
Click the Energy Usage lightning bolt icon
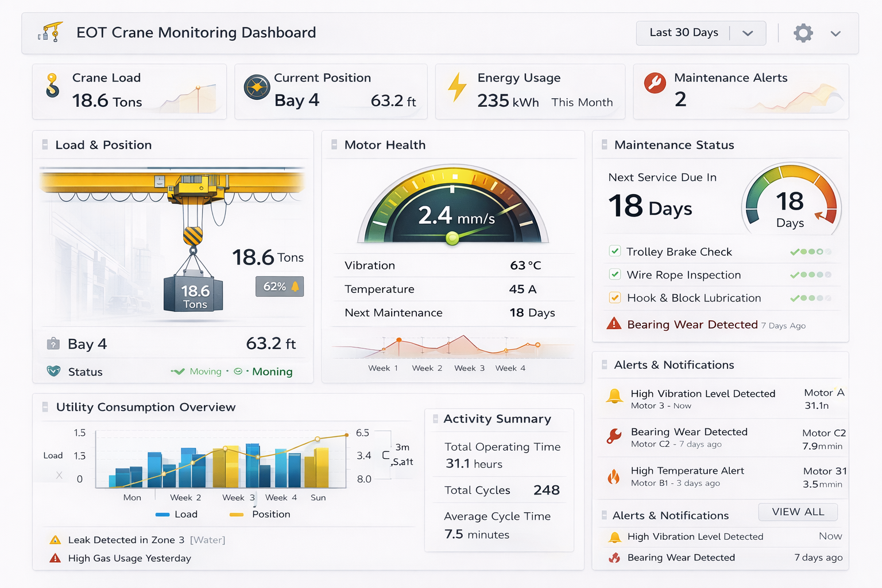(457, 87)
